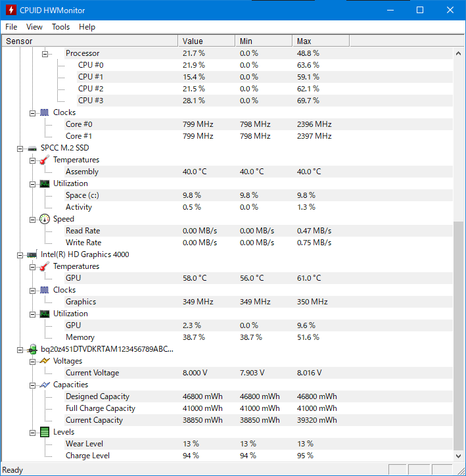
Task: Collapse the Processor utilization node
Action: click(x=45, y=54)
